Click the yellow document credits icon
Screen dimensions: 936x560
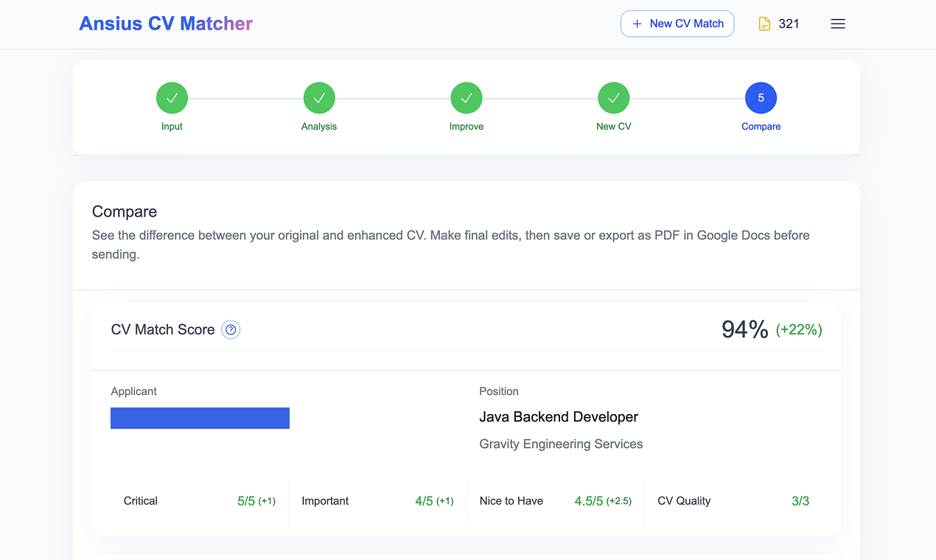click(764, 24)
